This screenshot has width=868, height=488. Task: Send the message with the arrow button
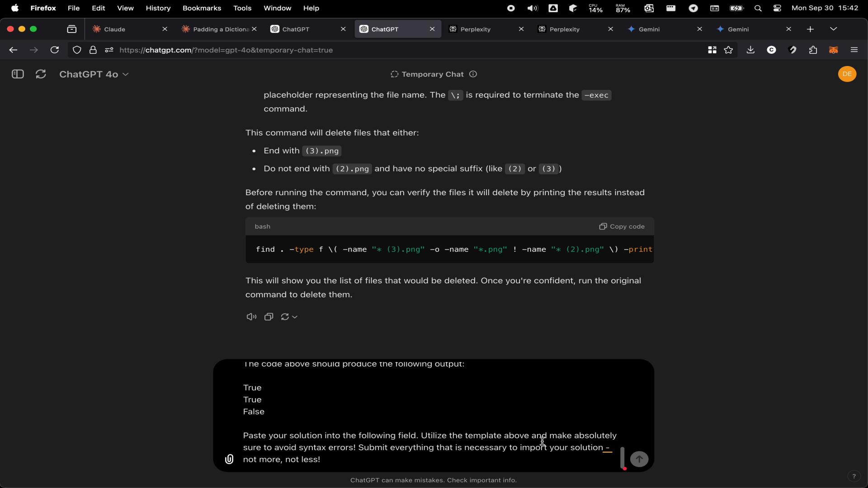pyautogui.click(x=639, y=459)
